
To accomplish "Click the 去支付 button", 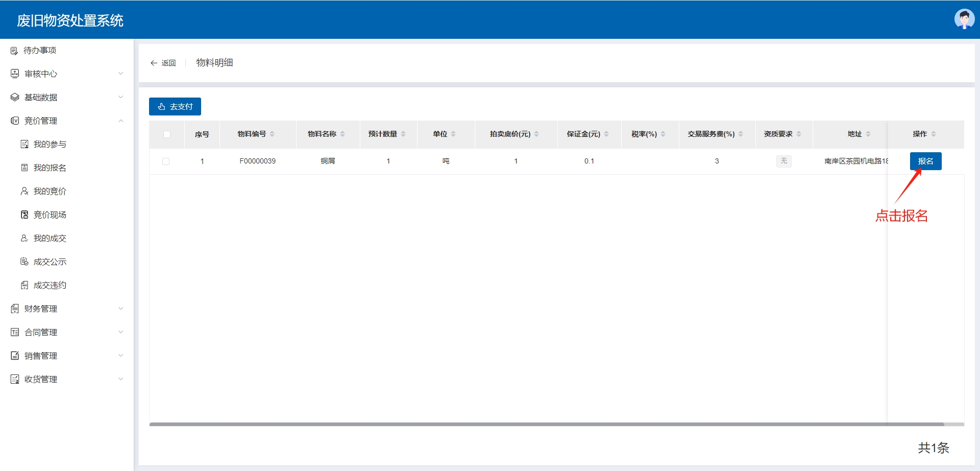I will [175, 106].
